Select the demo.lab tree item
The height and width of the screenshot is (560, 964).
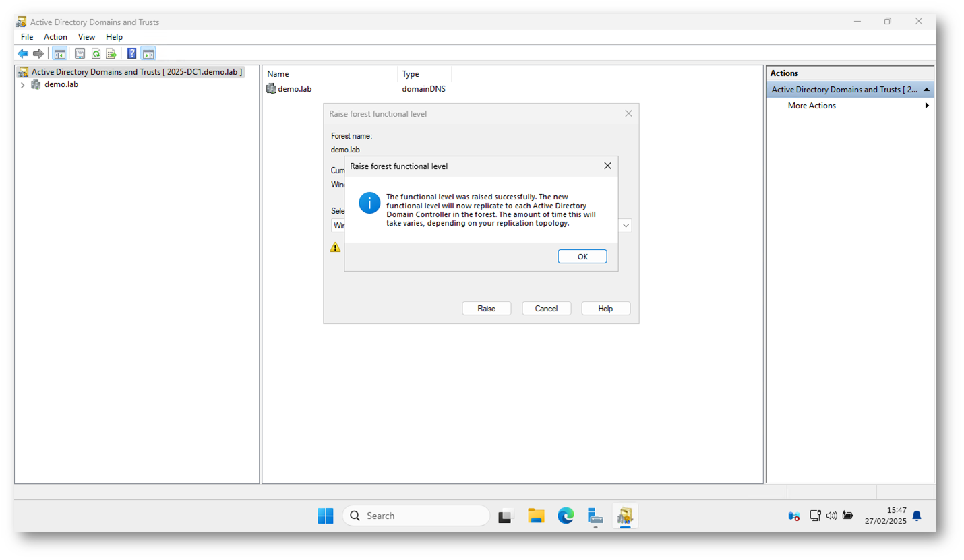[x=61, y=84]
